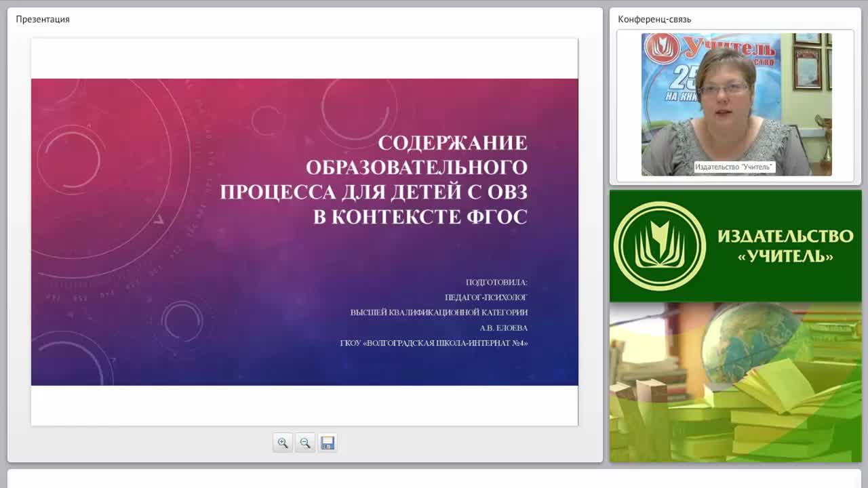
Task: Click the ПОДГОТОВИЛА: line on the slide
Action: coord(496,282)
